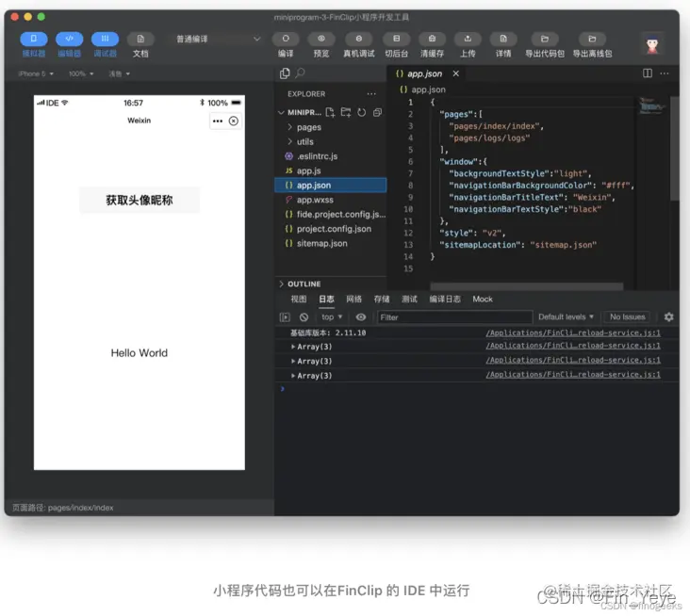Start real device debugging (真机调试)
This screenshot has width=690, height=616.
pyautogui.click(x=358, y=40)
